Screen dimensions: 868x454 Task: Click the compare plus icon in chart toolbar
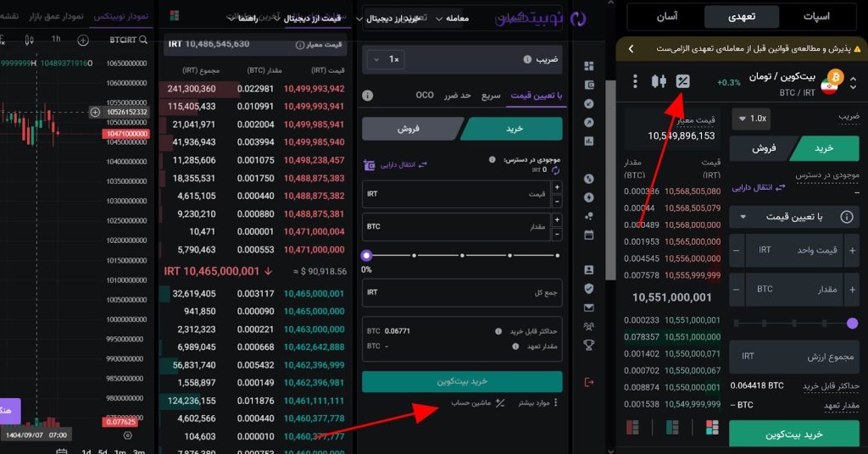pyautogui.click(x=83, y=40)
